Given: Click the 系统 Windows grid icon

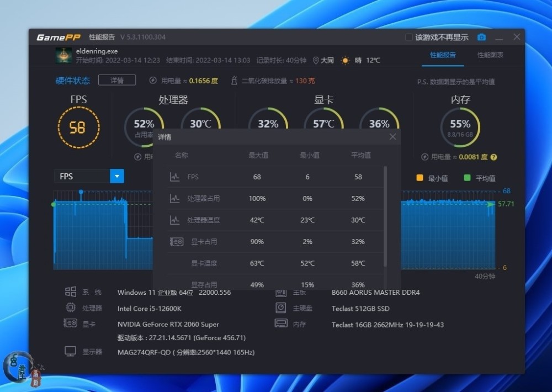Looking at the screenshot, I should click(x=71, y=292).
